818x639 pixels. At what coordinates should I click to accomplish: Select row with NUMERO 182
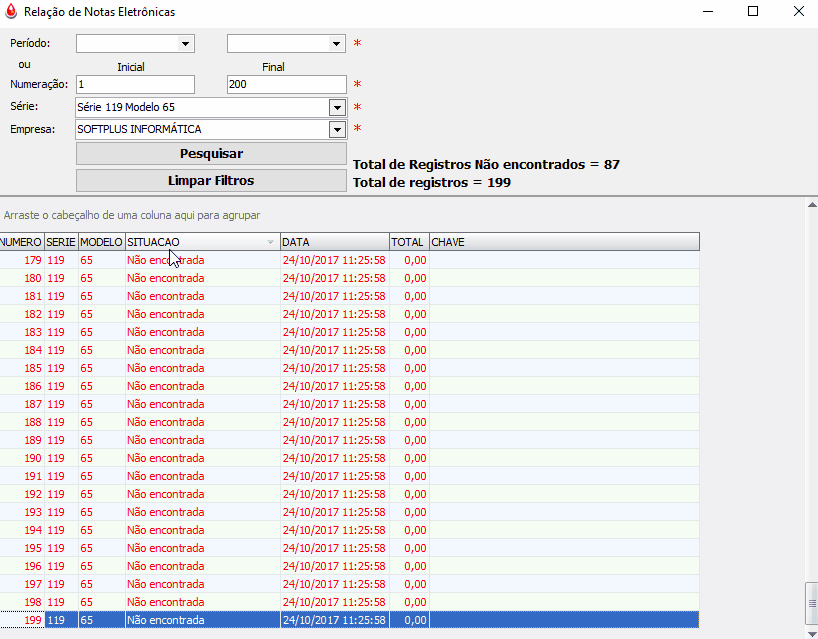click(x=350, y=314)
